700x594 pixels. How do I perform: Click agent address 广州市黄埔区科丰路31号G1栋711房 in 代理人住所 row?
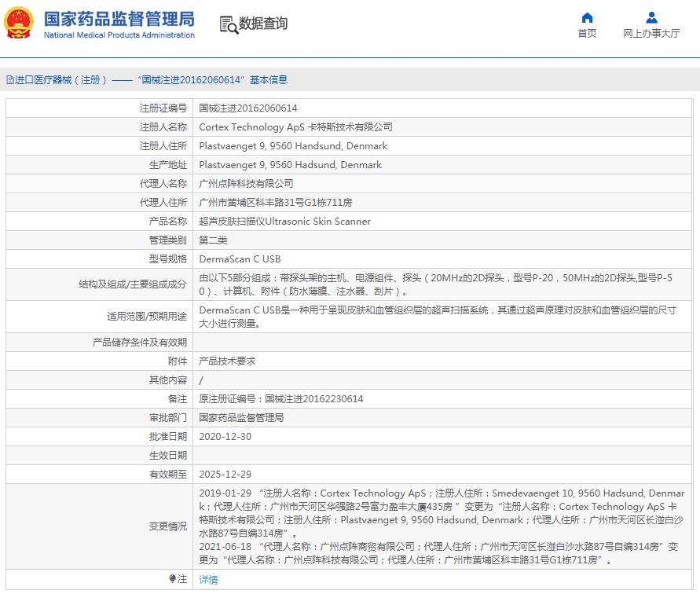coord(276,203)
